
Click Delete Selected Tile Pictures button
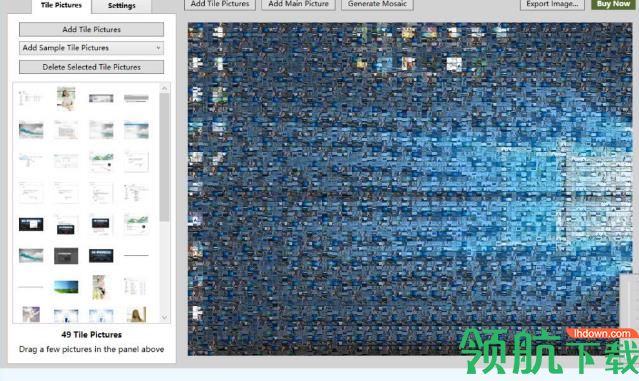91,67
